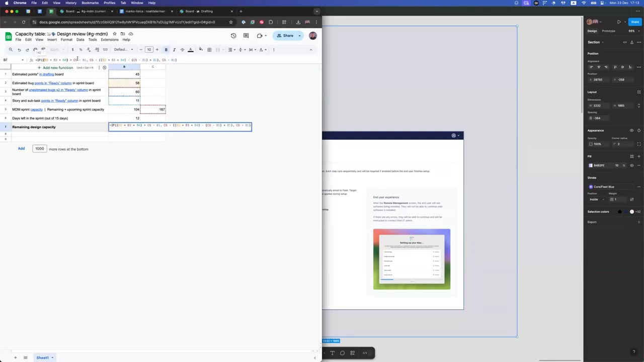
Task: Present the Figma prototype with play icon
Action: (619, 22)
